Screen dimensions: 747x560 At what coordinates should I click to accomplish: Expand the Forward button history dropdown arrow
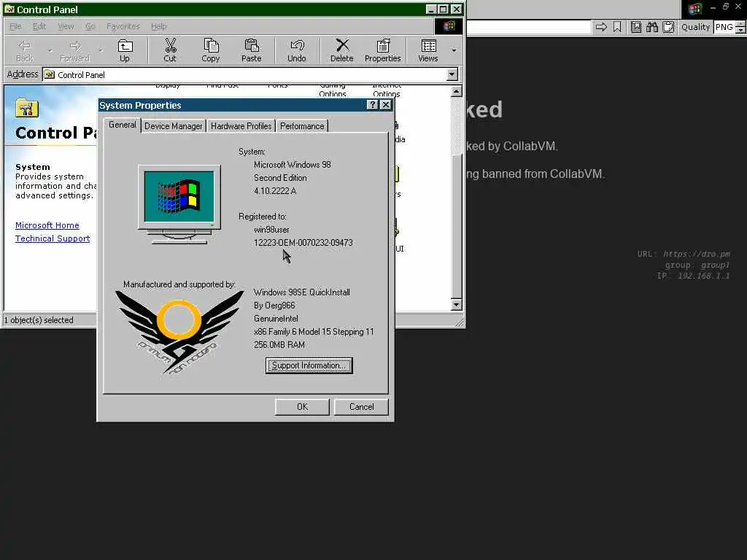pyautogui.click(x=100, y=50)
